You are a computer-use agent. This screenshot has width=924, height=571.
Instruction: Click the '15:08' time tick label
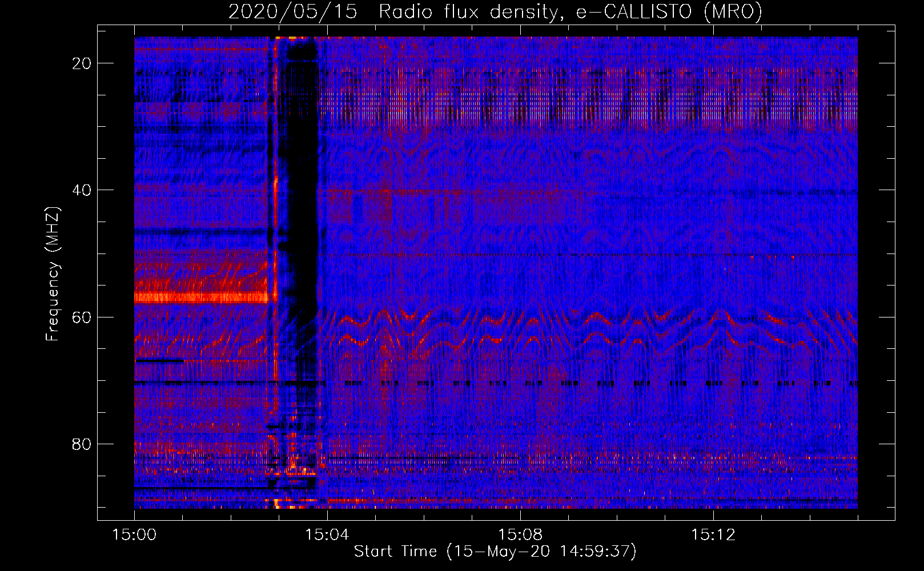(520, 535)
